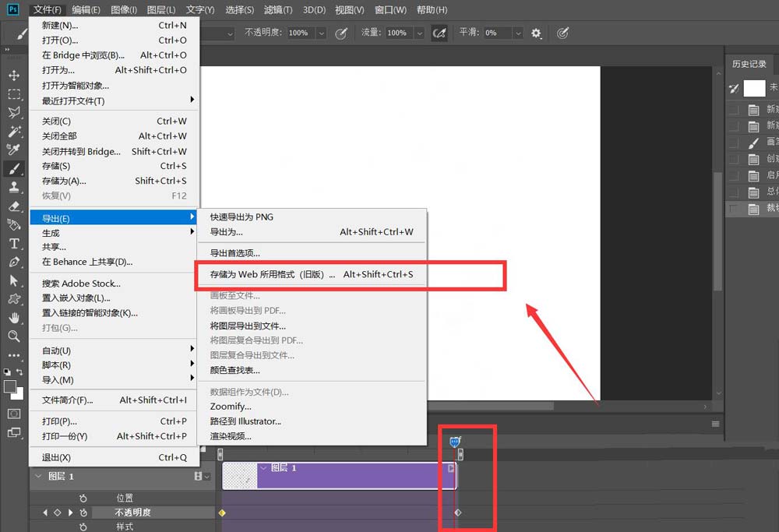Select the Eyedropper tool
779x532 pixels.
(14, 150)
